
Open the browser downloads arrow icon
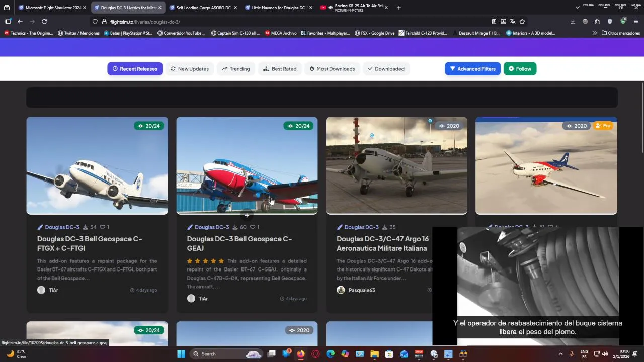tap(573, 22)
